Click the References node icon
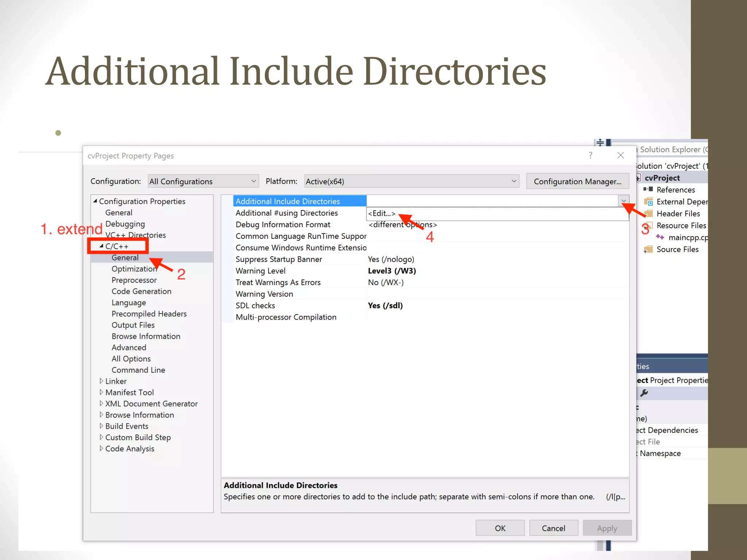Viewport: 747px width, 560px height. (x=648, y=189)
